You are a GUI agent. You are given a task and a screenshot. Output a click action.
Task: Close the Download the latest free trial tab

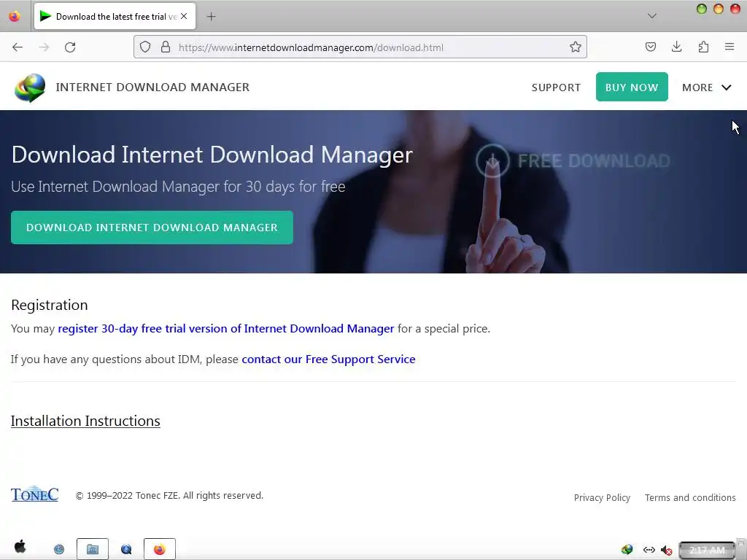coord(184,16)
